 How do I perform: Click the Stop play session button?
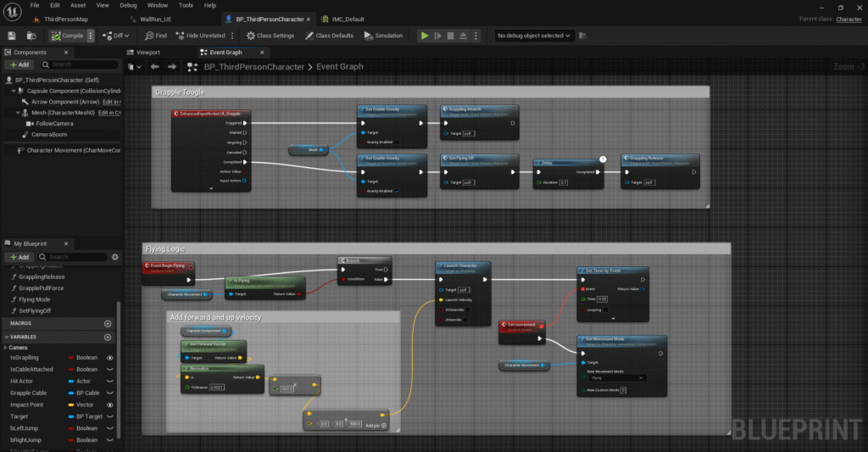click(x=451, y=36)
